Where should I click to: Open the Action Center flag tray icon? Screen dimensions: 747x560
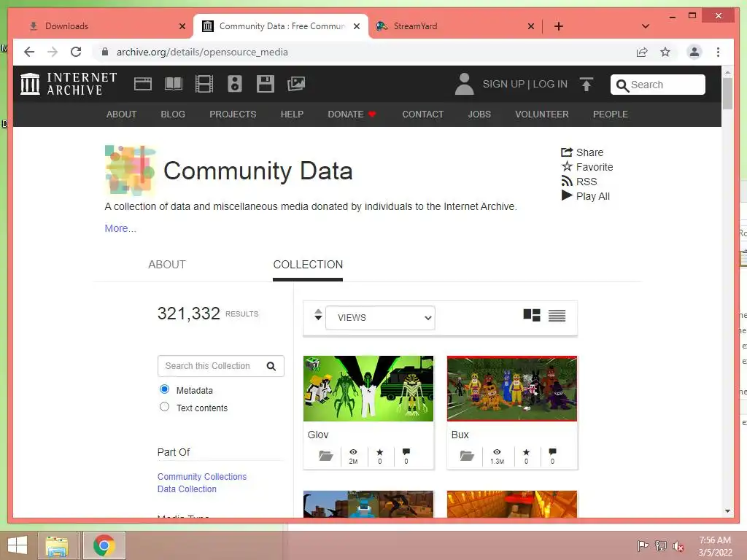click(643, 545)
